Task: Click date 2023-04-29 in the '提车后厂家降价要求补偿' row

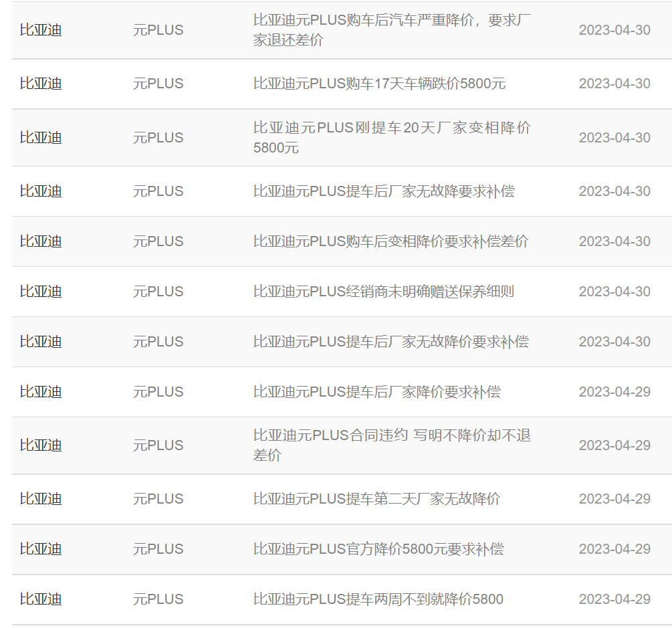Action: tap(614, 392)
